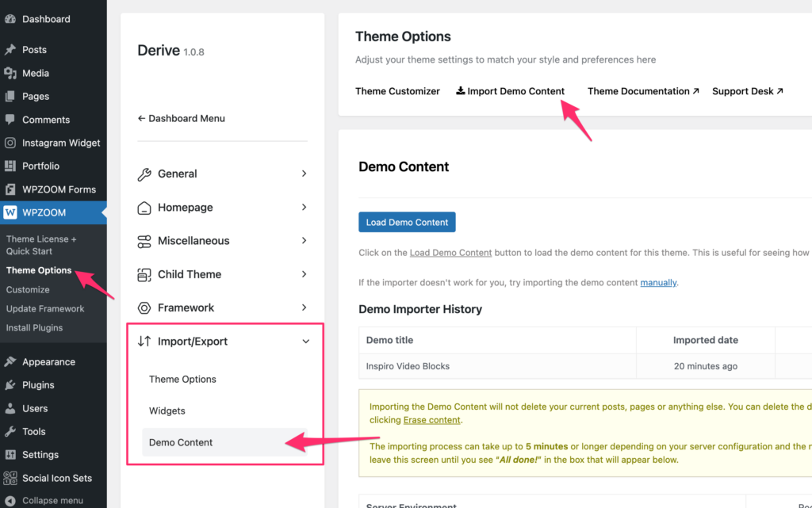The height and width of the screenshot is (508, 812).
Task: Click the Erase content link
Action: click(x=431, y=420)
